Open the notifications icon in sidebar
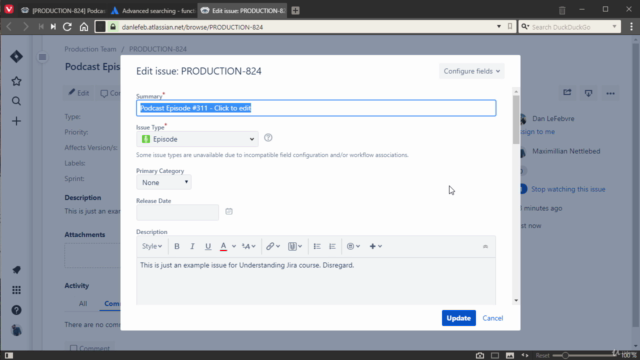 pyautogui.click(x=16, y=270)
